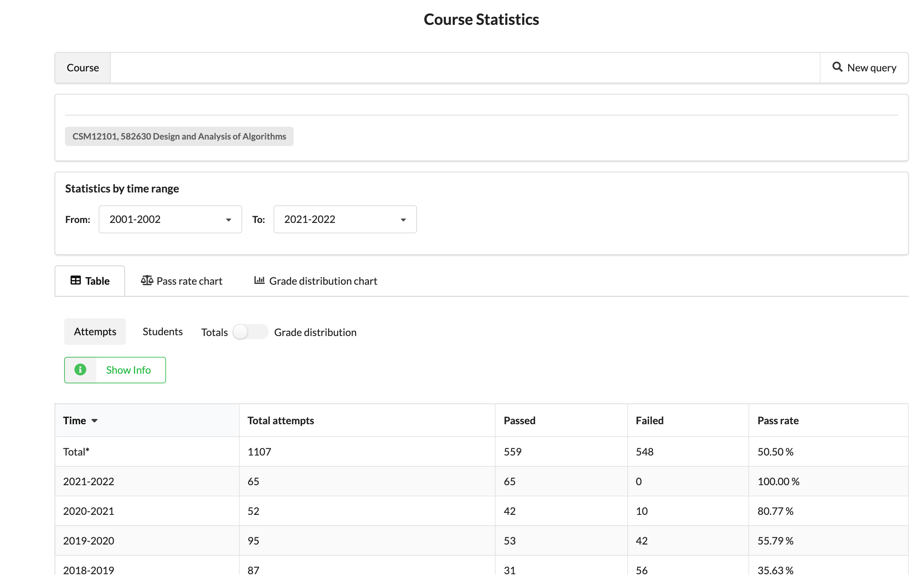The height and width of the screenshot is (575, 924).
Task: Click the 2020-2021 table row label
Action: (89, 511)
